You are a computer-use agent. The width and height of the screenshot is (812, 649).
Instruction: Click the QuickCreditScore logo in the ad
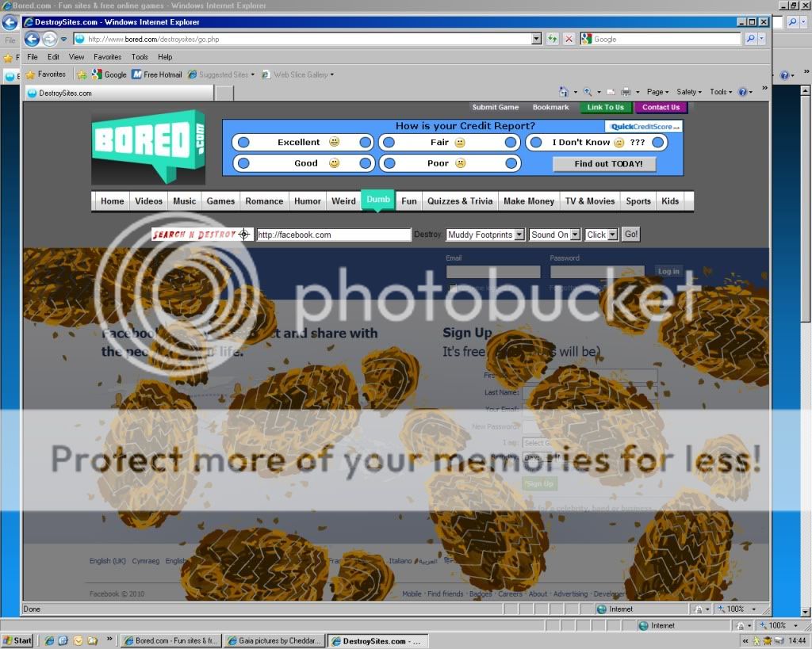(x=643, y=126)
